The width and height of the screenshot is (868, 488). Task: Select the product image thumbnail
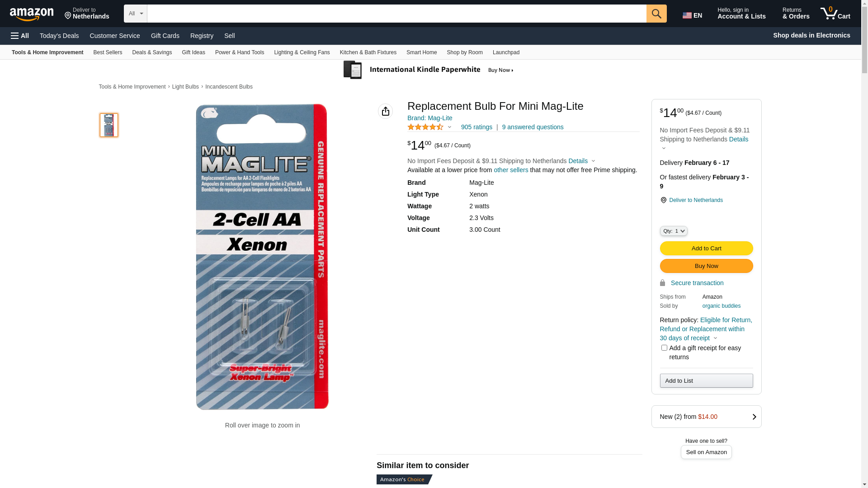pos(109,125)
